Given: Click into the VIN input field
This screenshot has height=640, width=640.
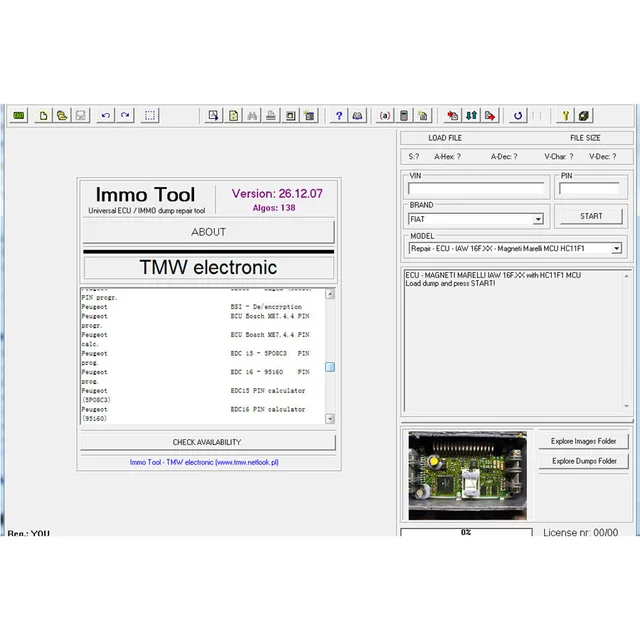Looking at the screenshot, I should pos(476,189).
